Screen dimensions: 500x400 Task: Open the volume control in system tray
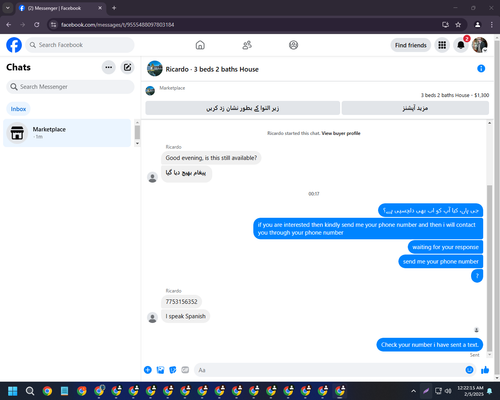pos(448,391)
